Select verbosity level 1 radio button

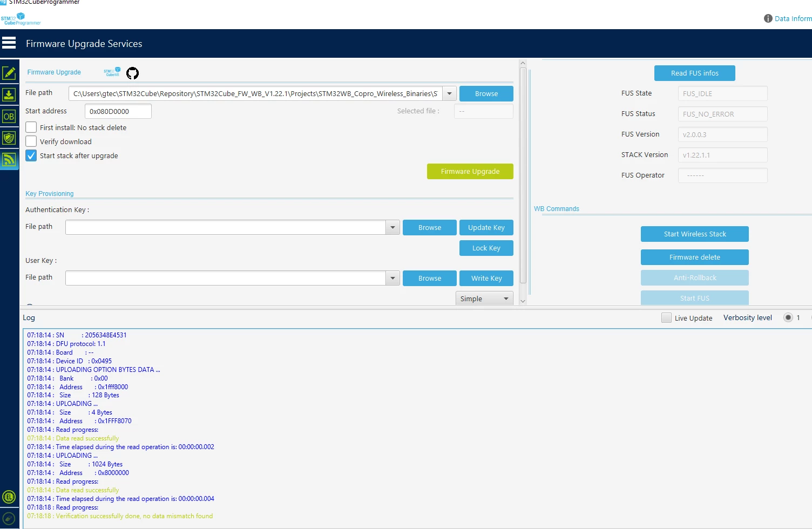788,317
